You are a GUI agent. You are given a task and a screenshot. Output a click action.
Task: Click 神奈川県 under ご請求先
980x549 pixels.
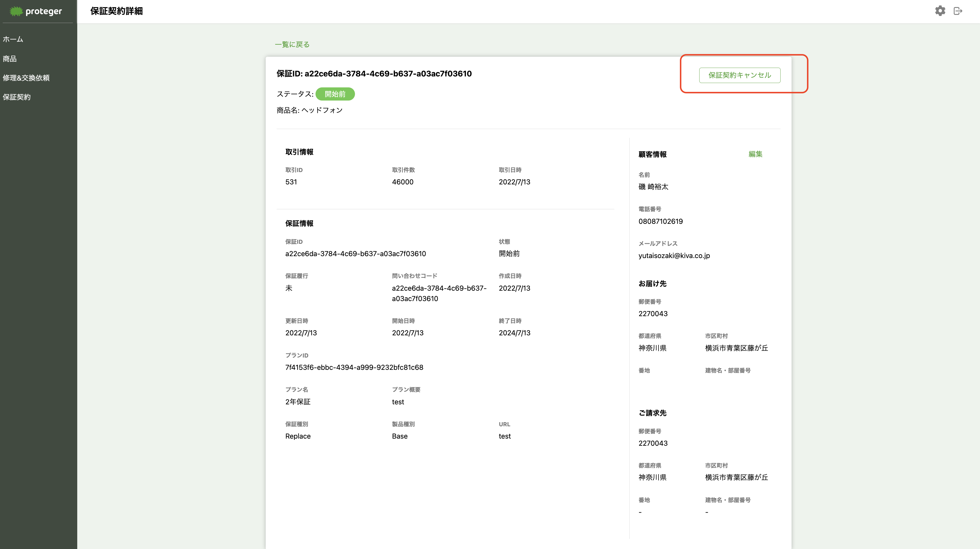[652, 477]
